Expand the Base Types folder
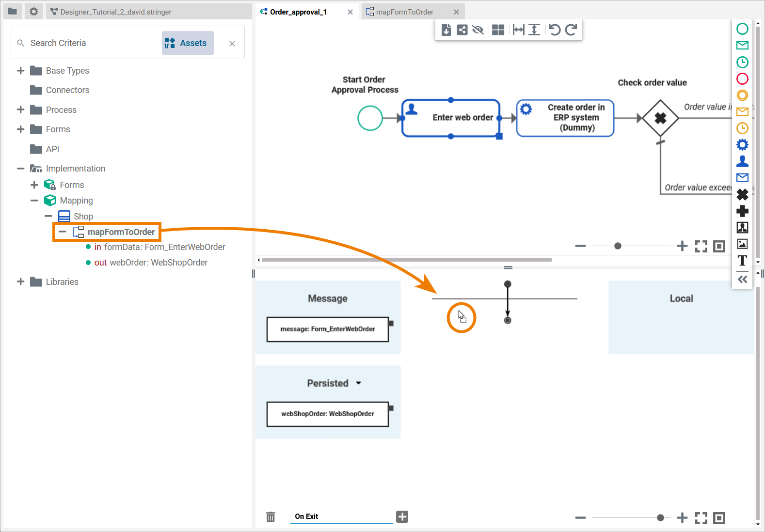Image resolution: width=765 pixels, height=532 pixels. 20,71
